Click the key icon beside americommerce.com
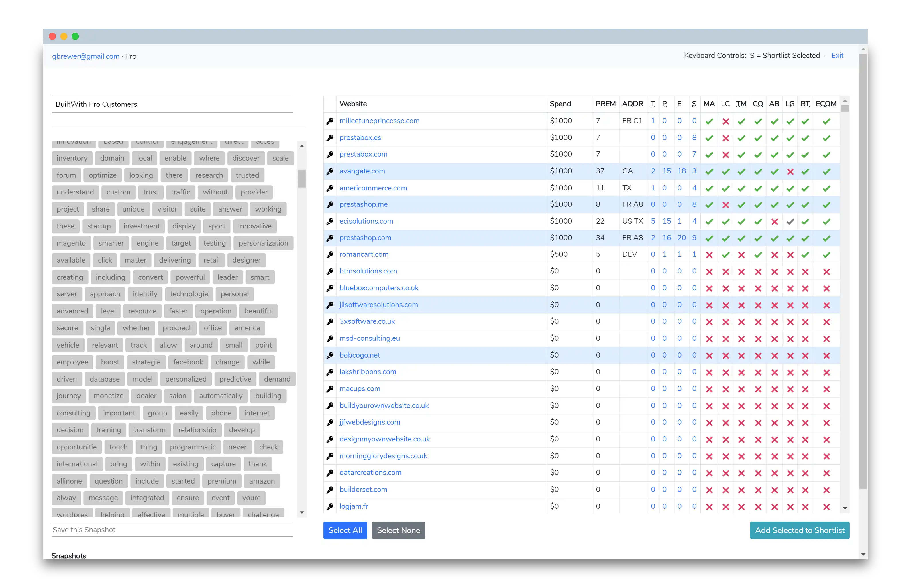This screenshot has width=911, height=588. point(330,188)
